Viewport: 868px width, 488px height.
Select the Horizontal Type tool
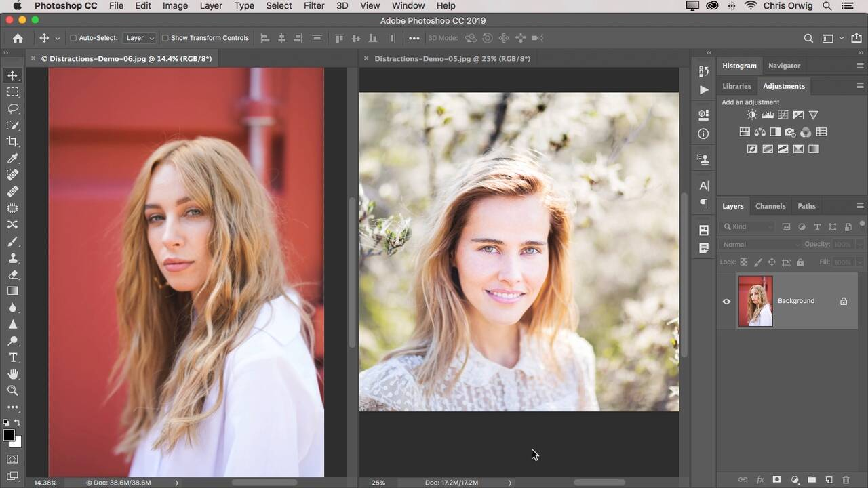(x=12, y=357)
